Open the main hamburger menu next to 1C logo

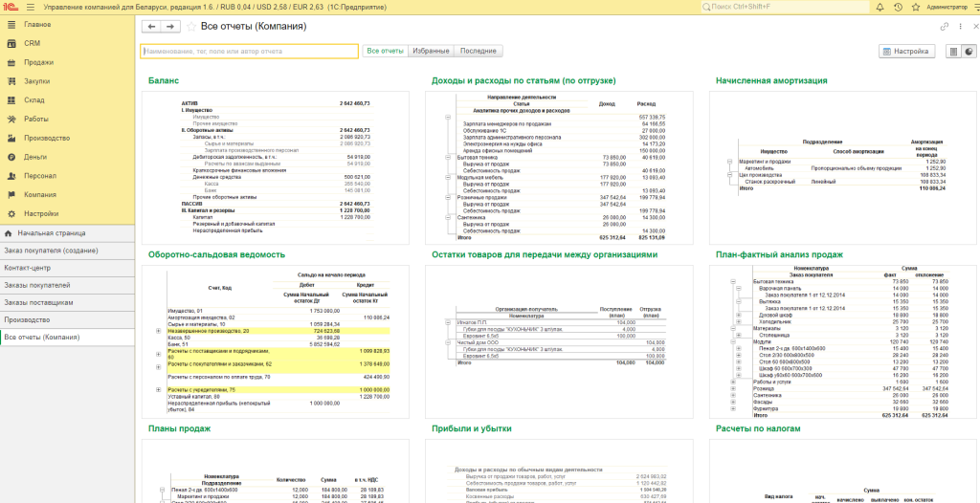click(x=31, y=7)
